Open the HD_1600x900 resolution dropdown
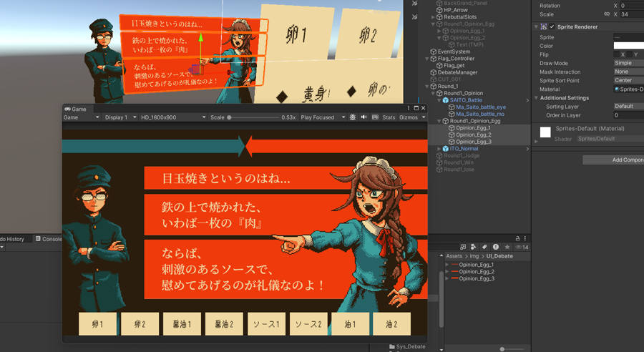This screenshot has width=644, height=352. click(173, 117)
